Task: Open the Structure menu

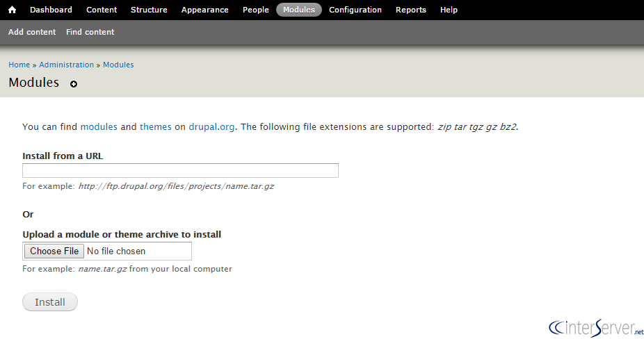Action: pyautogui.click(x=149, y=10)
